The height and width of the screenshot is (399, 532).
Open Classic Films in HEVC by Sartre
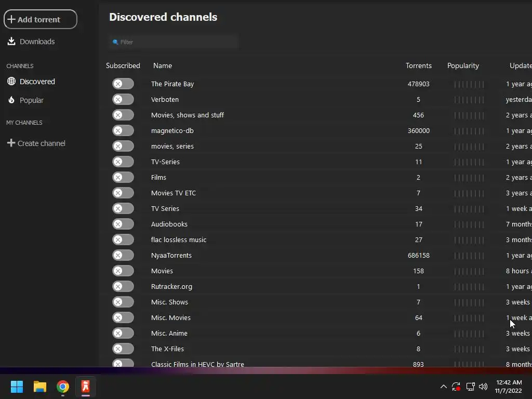point(197,364)
